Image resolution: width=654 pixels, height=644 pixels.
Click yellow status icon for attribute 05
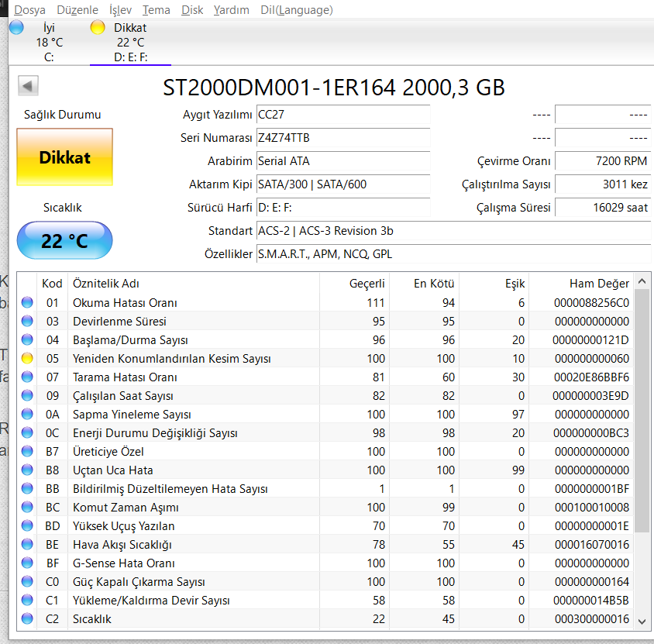click(28, 359)
